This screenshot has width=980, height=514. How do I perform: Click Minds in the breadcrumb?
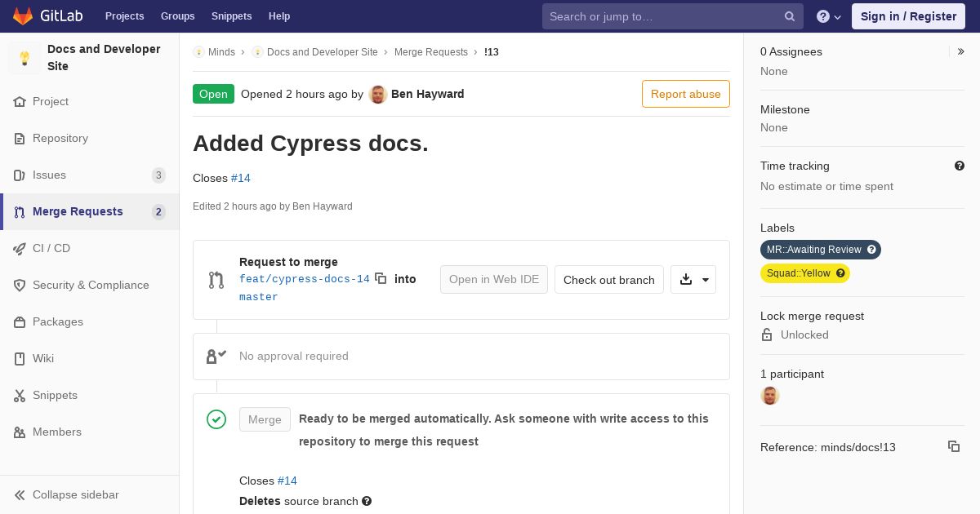tap(221, 52)
